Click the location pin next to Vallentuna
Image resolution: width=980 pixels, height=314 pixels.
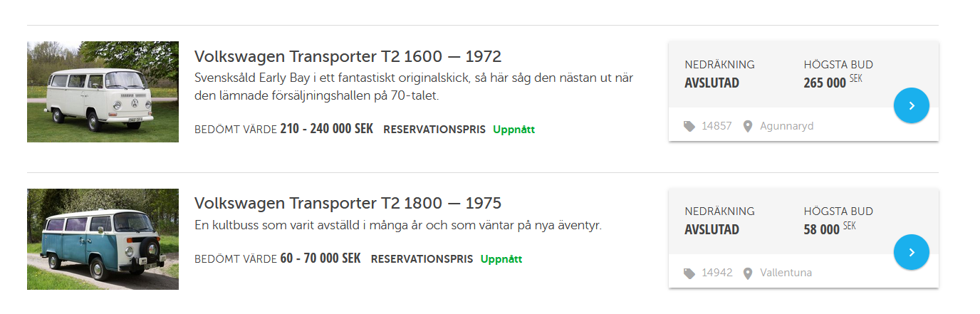click(748, 273)
